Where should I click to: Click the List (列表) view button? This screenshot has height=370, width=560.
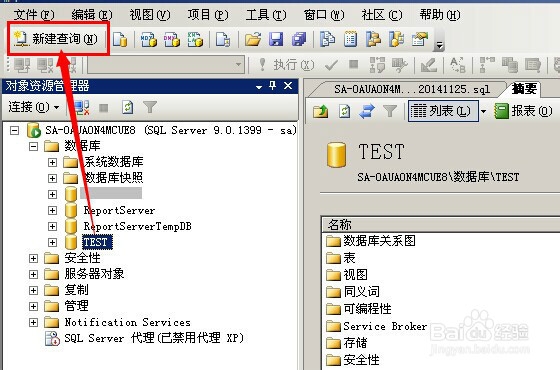point(443,111)
